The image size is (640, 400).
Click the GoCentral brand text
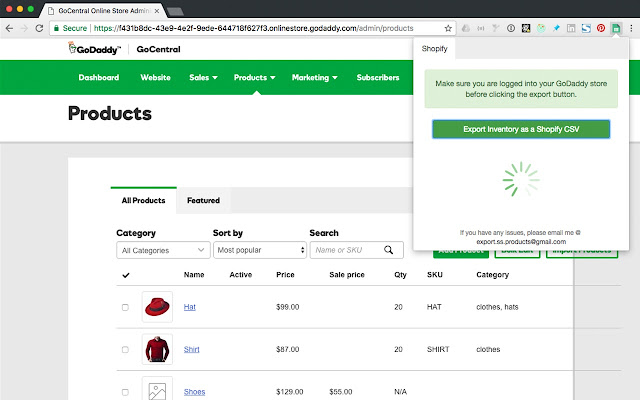click(158, 49)
